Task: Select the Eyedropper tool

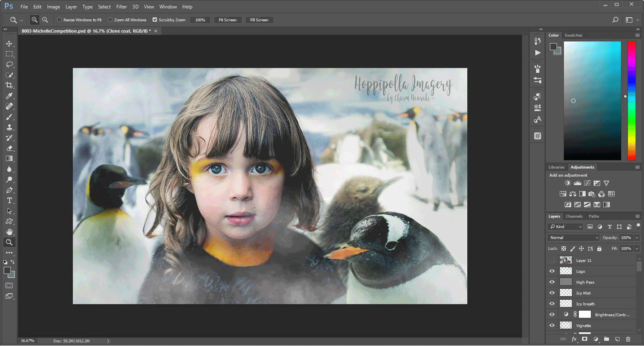Action: point(9,96)
